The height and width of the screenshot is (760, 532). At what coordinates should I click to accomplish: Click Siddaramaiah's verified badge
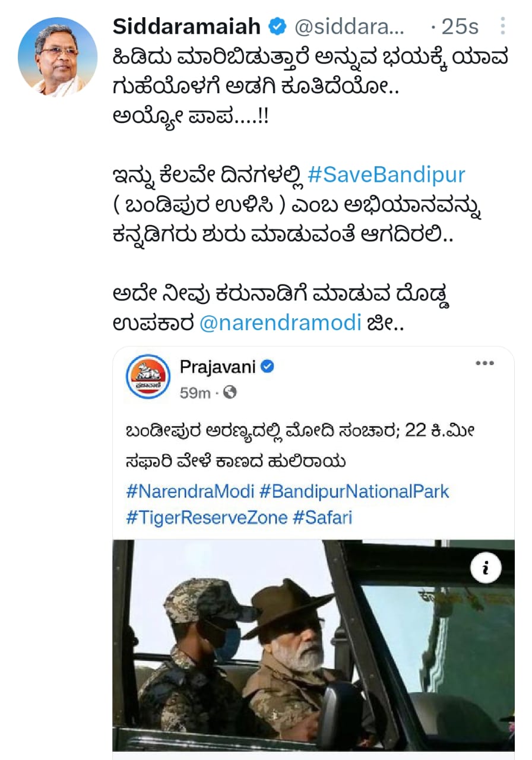pos(277,27)
